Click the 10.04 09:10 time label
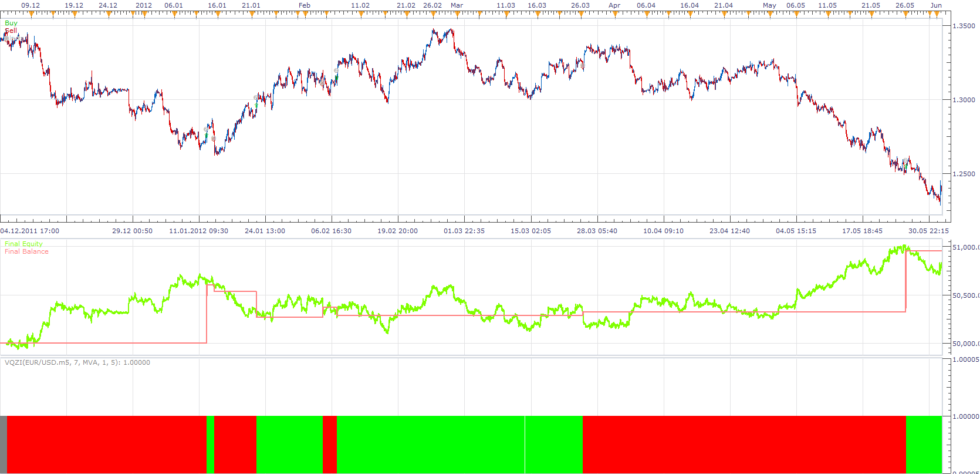Image resolution: width=980 pixels, height=474 pixels. (664, 231)
